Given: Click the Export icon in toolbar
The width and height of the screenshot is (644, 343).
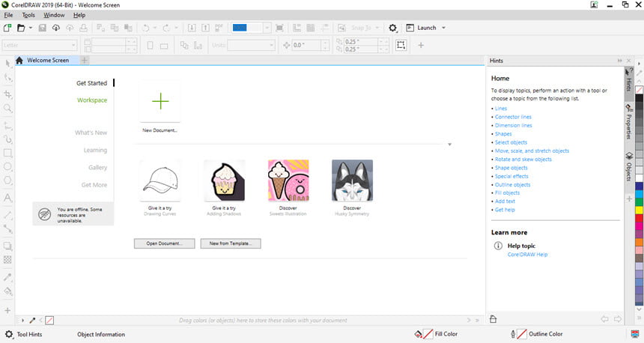Looking at the screenshot, I should 206,28.
